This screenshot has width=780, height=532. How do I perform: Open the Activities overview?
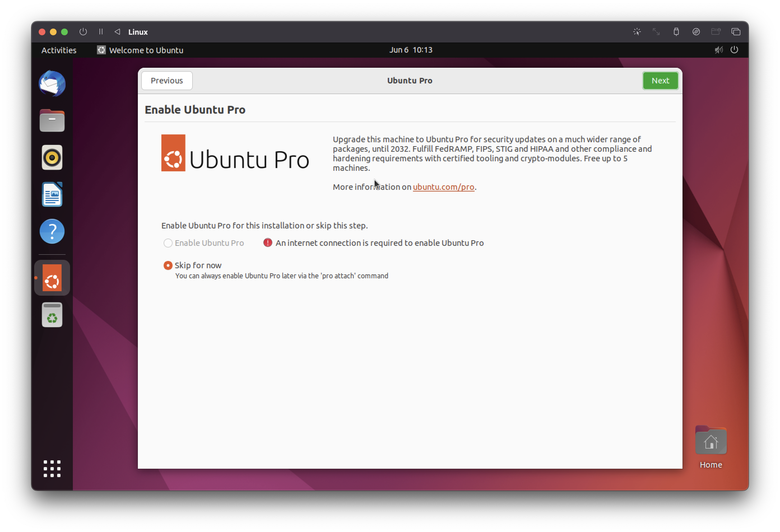(x=59, y=50)
